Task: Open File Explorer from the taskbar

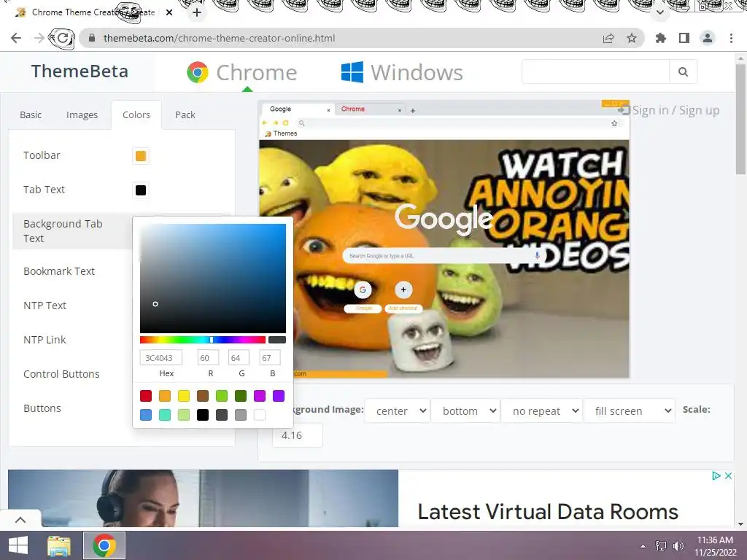Action: [x=59, y=545]
